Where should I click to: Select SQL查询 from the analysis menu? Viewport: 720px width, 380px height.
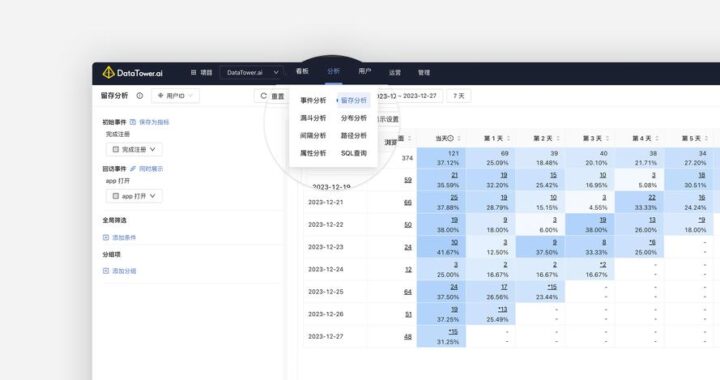354,153
